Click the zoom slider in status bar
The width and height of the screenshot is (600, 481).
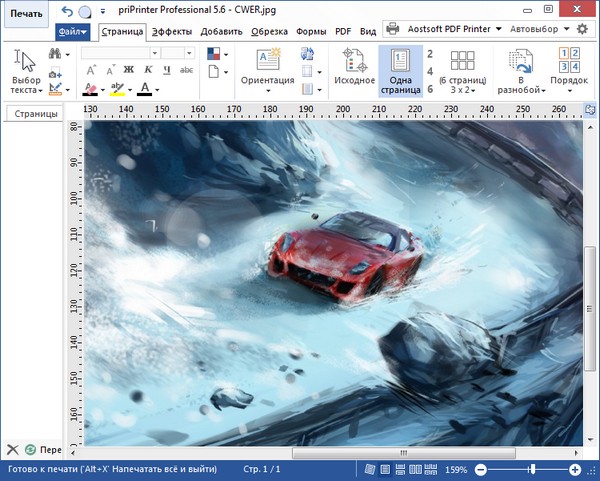[x=527, y=469]
